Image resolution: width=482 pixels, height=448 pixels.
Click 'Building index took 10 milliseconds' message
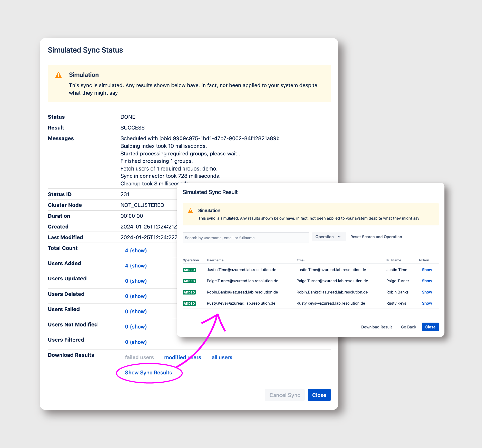pos(163,146)
